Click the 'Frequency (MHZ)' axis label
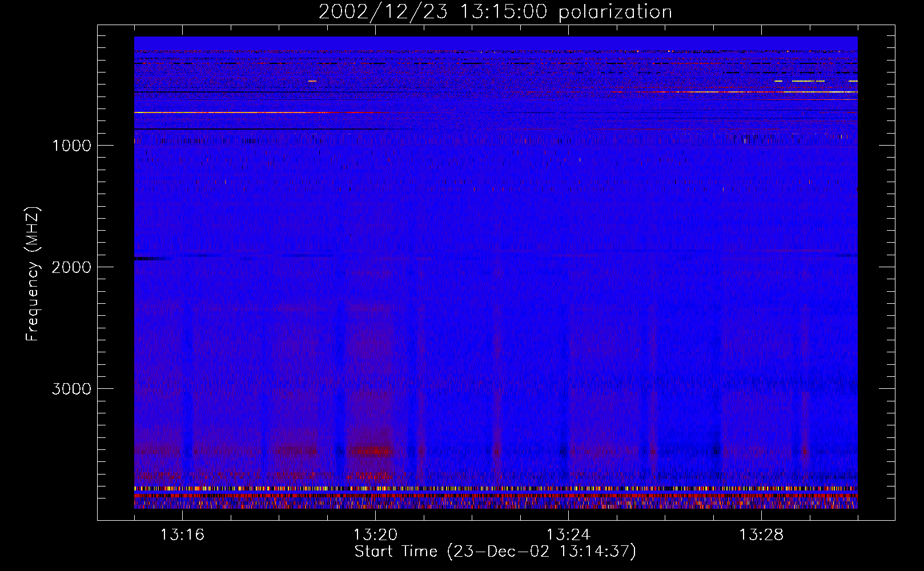The width and height of the screenshot is (924, 571). [33, 274]
